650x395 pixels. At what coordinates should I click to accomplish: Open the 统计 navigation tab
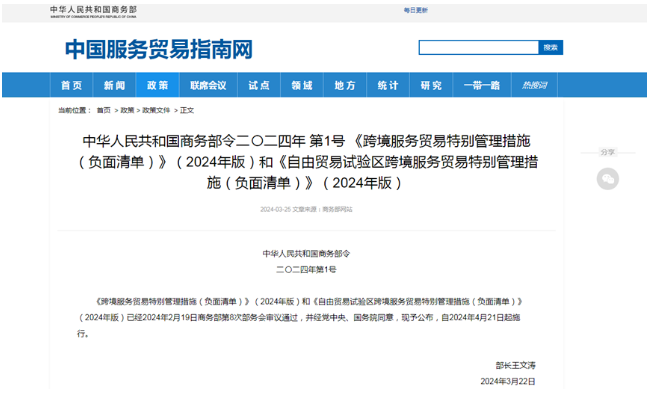(x=388, y=85)
